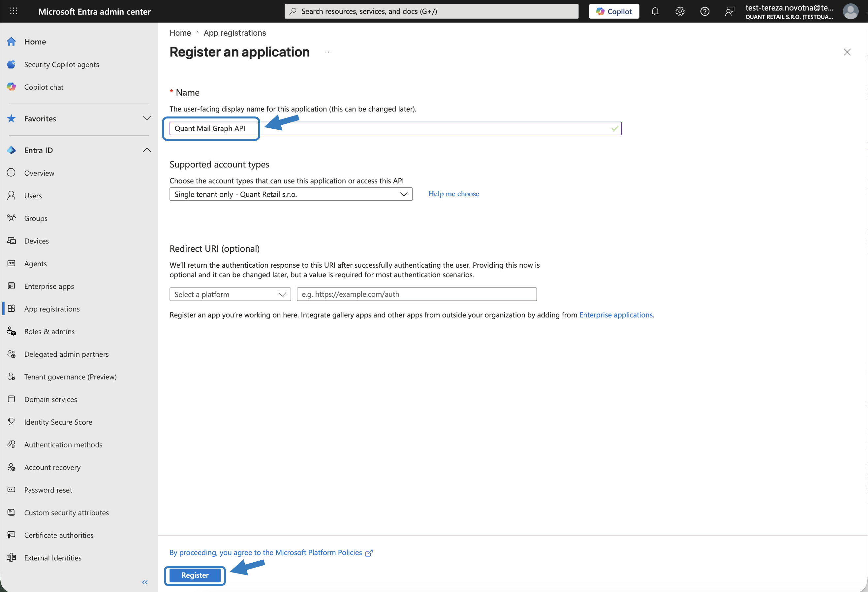Collapse the sidebar navigation pane
868x592 pixels.
click(145, 582)
